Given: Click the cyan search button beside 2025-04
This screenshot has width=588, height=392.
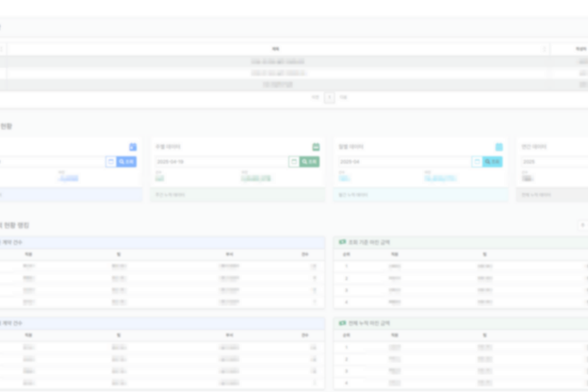Looking at the screenshot, I should (x=494, y=162).
